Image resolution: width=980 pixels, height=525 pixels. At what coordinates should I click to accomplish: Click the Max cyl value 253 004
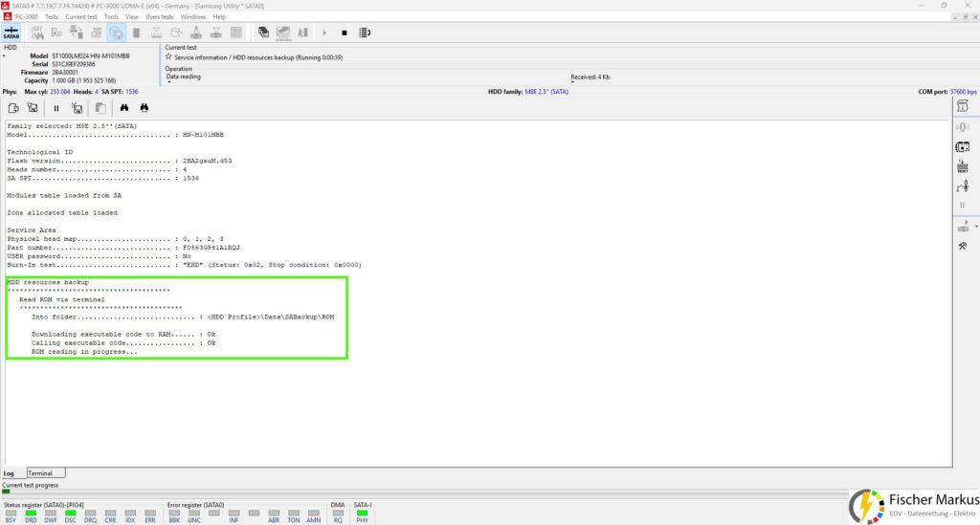coord(60,92)
